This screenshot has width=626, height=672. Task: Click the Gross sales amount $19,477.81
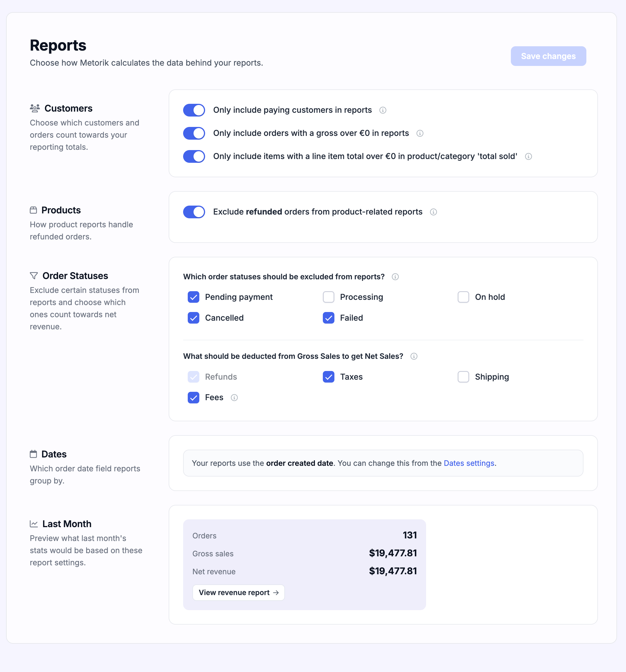click(393, 553)
